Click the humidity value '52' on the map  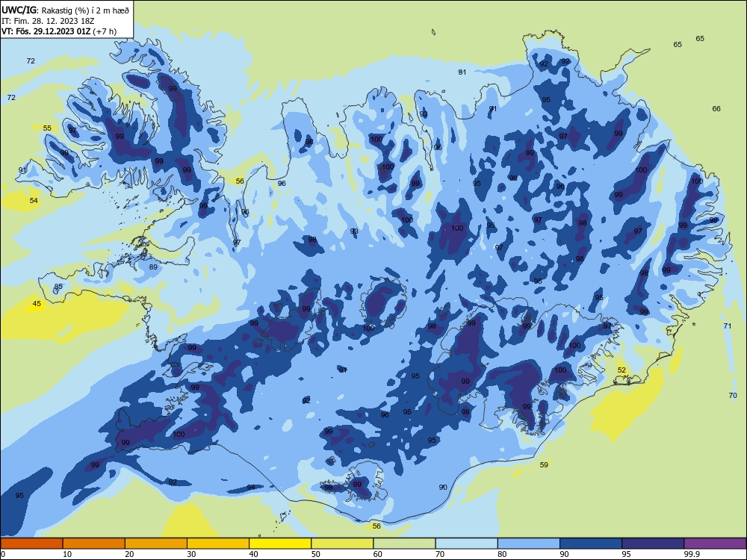click(x=622, y=370)
